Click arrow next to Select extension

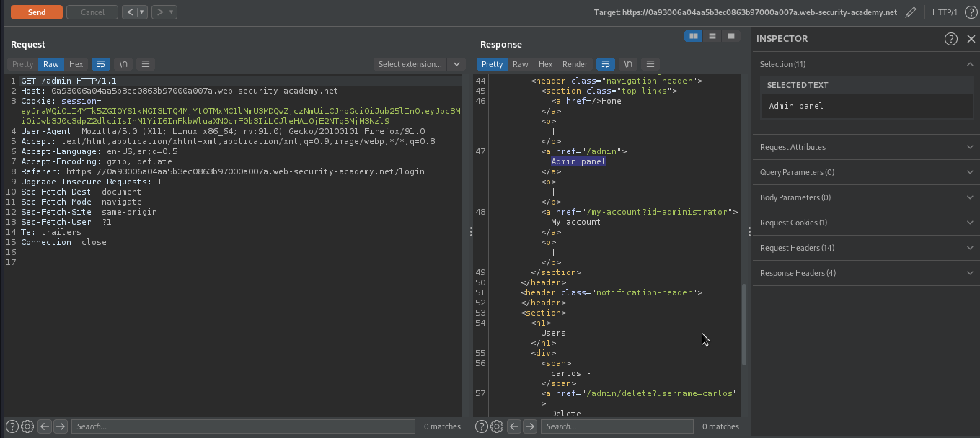point(456,64)
